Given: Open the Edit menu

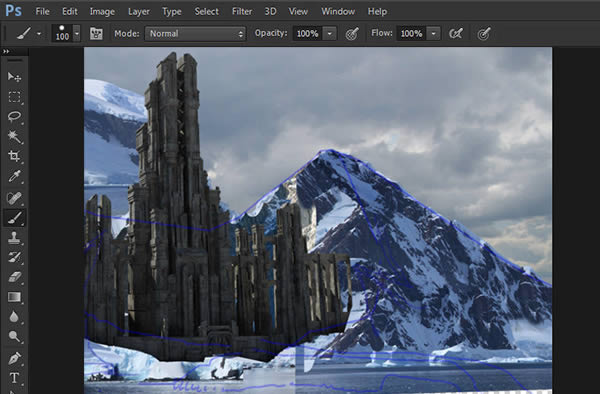Looking at the screenshot, I should pos(70,11).
